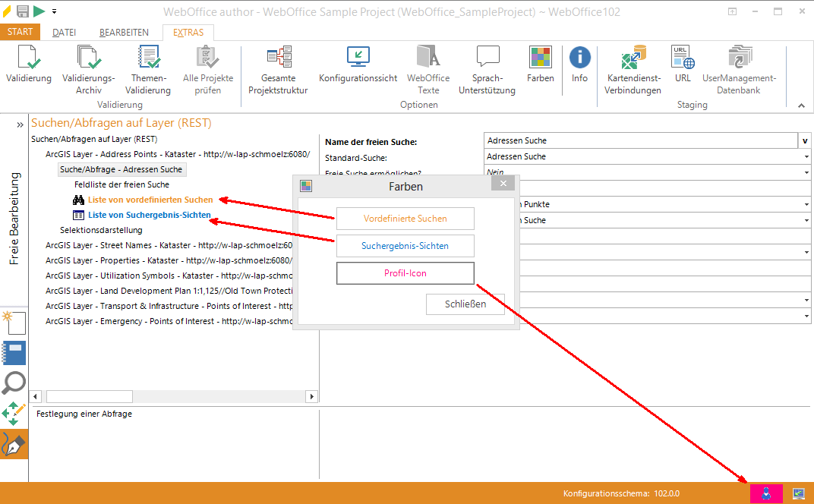Open Kartendienst-Verbindungen staging tool

633,59
